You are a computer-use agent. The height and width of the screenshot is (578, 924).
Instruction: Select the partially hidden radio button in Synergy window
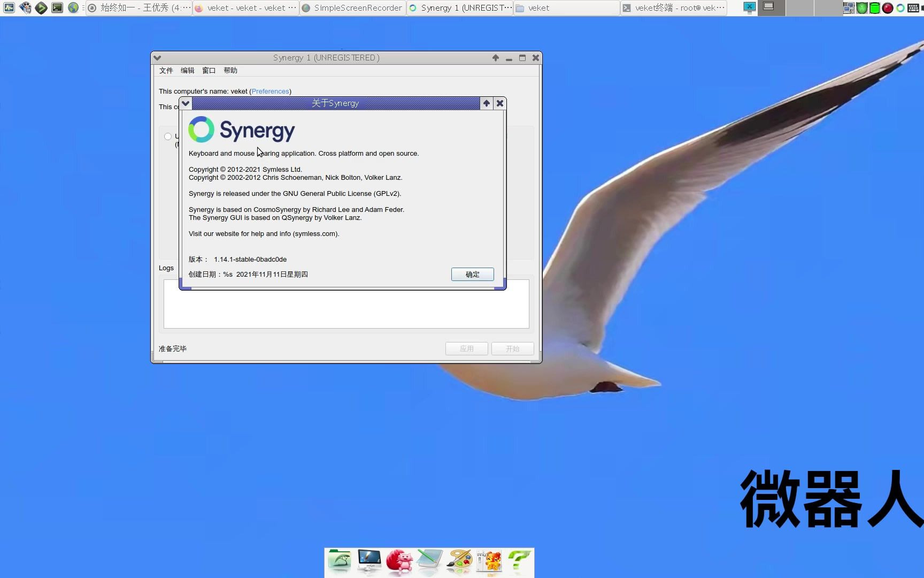pyautogui.click(x=168, y=136)
